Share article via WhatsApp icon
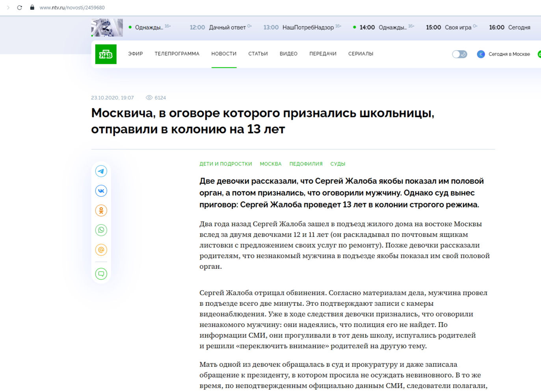Image resolution: width=541 pixels, height=392 pixels. click(x=101, y=230)
